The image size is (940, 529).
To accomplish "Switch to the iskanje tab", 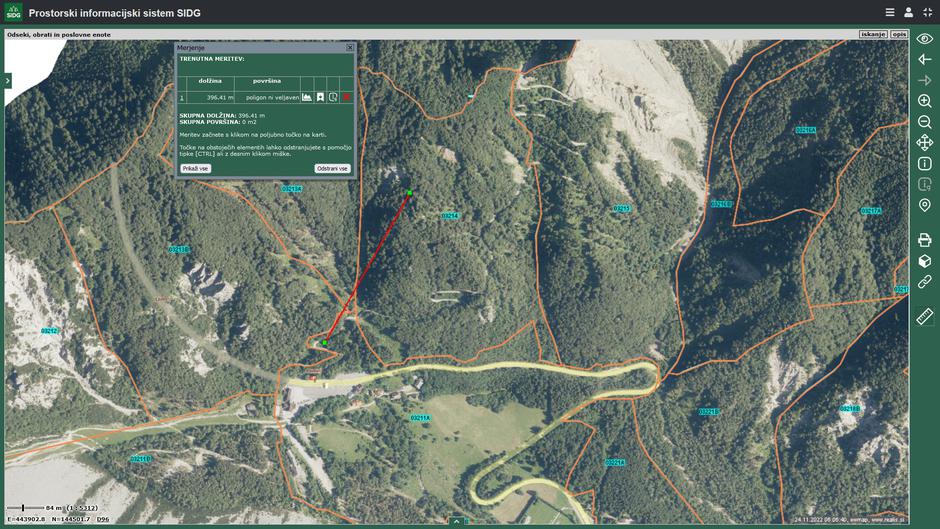I will tap(873, 34).
